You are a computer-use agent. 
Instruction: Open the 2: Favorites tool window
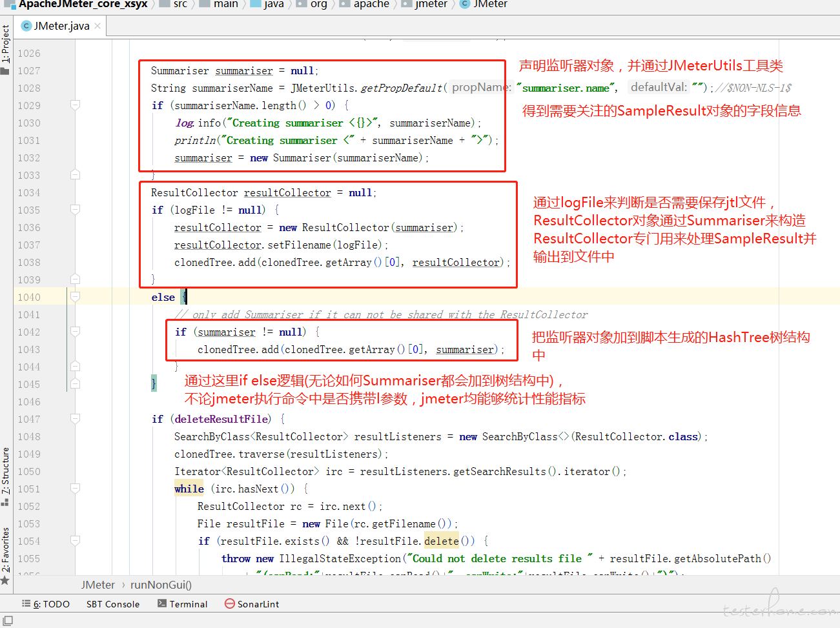[5, 556]
